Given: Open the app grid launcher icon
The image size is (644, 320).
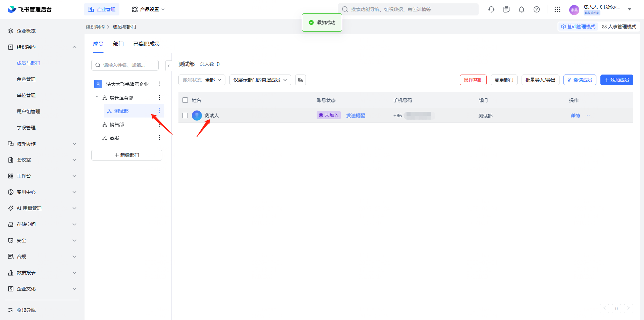Looking at the screenshot, I should click(557, 9).
